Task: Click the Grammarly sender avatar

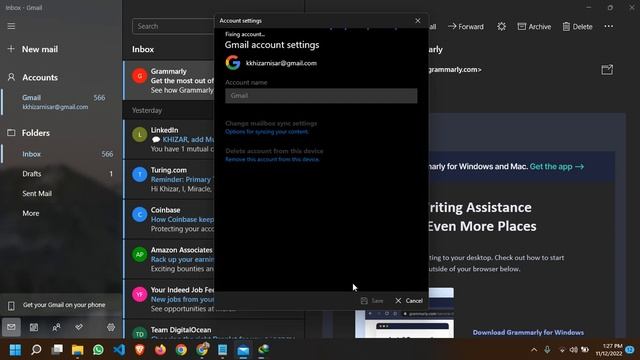Action: point(140,76)
